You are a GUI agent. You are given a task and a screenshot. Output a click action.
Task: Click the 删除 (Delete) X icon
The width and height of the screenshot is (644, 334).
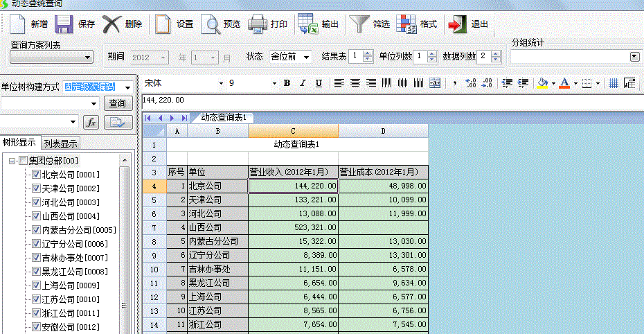point(111,24)
